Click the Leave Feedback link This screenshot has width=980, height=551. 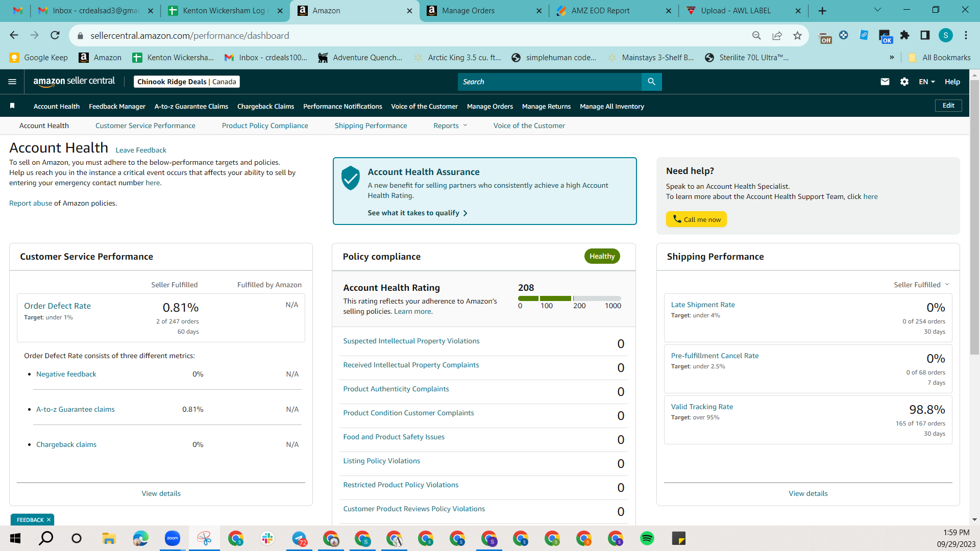click(141, 150)
